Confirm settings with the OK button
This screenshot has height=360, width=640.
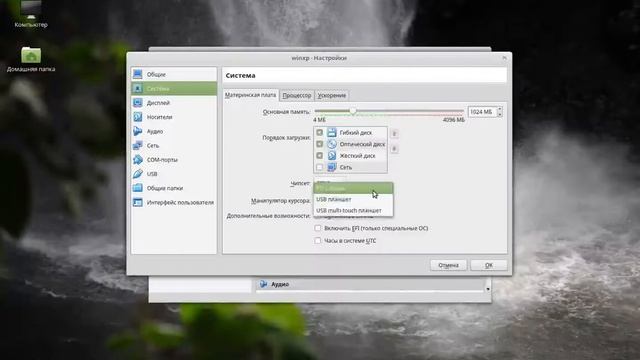[x=489, y=265]
